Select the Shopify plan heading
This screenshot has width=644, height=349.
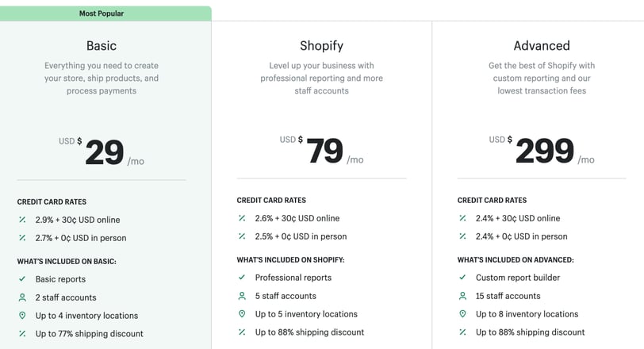click(321, 45)
